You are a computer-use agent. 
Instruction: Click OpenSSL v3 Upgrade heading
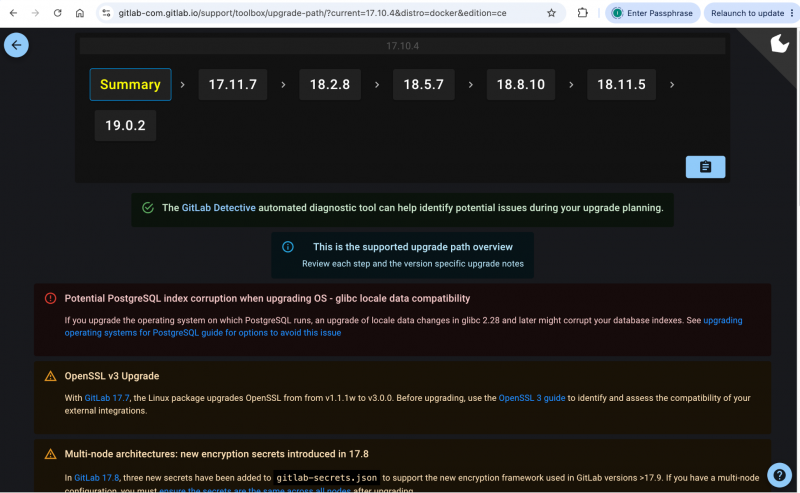point(112,376)
